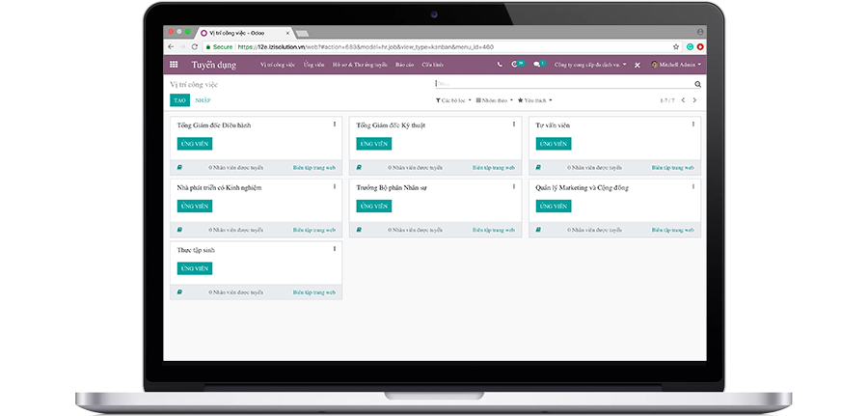
Task: Go to the next page arrow
Action: coord(694,100)
